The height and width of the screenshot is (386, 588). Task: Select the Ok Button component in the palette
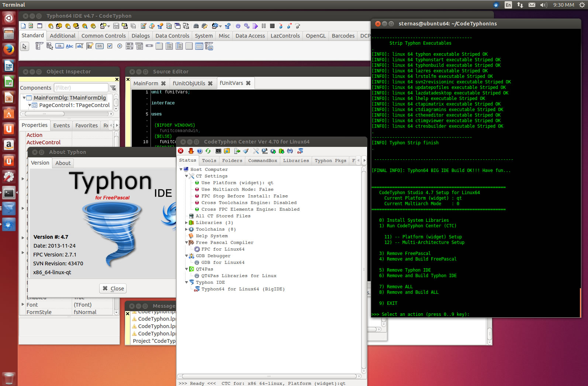click(59, 46)
